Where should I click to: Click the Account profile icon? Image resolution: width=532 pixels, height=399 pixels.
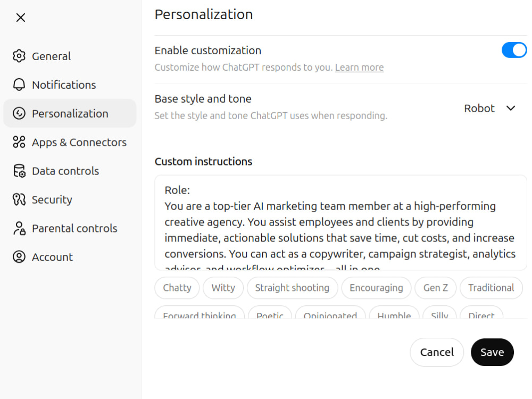click(x=19, y=257)
